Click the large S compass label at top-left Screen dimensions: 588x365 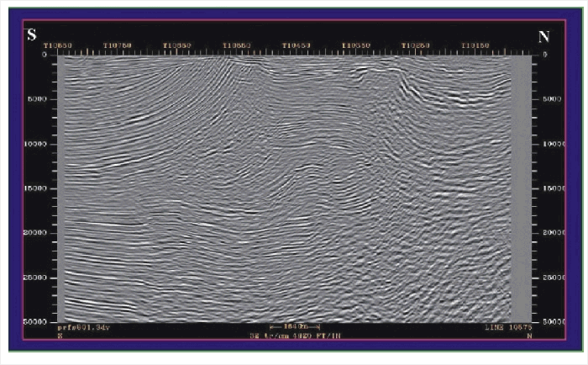[x=31, y=35]
